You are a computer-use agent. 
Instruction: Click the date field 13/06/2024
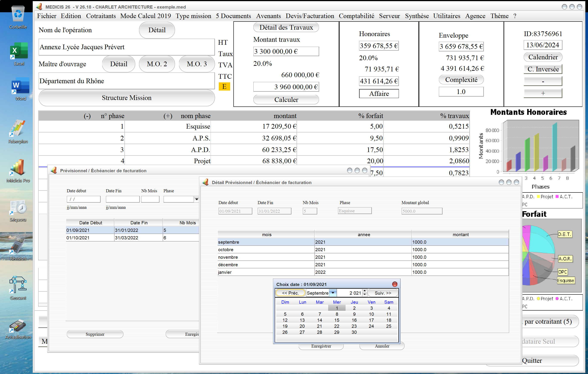(543, 45)
